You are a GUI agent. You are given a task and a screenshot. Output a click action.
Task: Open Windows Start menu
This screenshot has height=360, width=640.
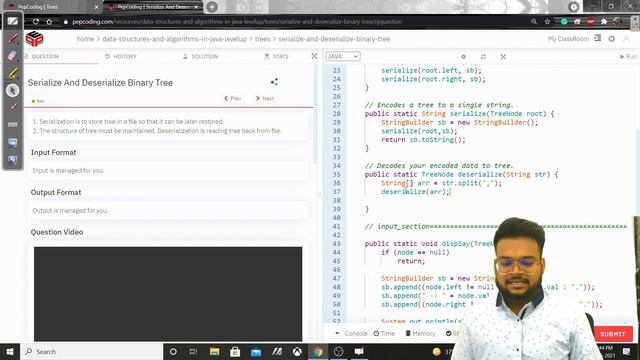tap(10, 351)
